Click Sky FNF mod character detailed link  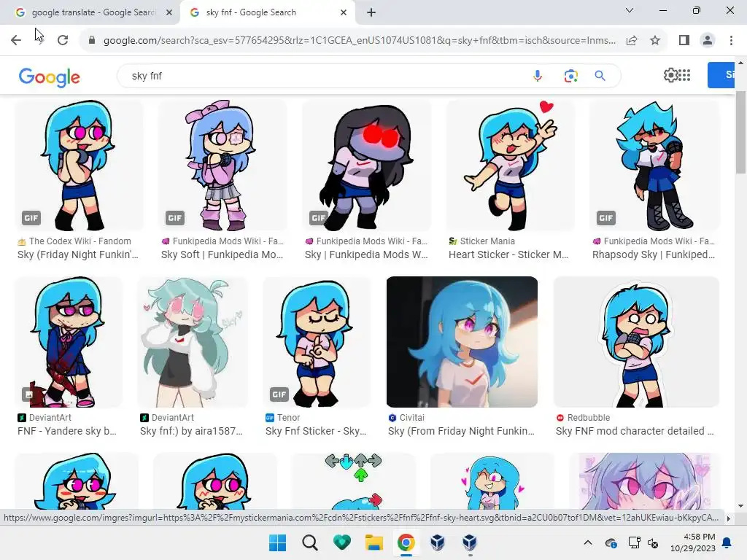tap(635, 431)
